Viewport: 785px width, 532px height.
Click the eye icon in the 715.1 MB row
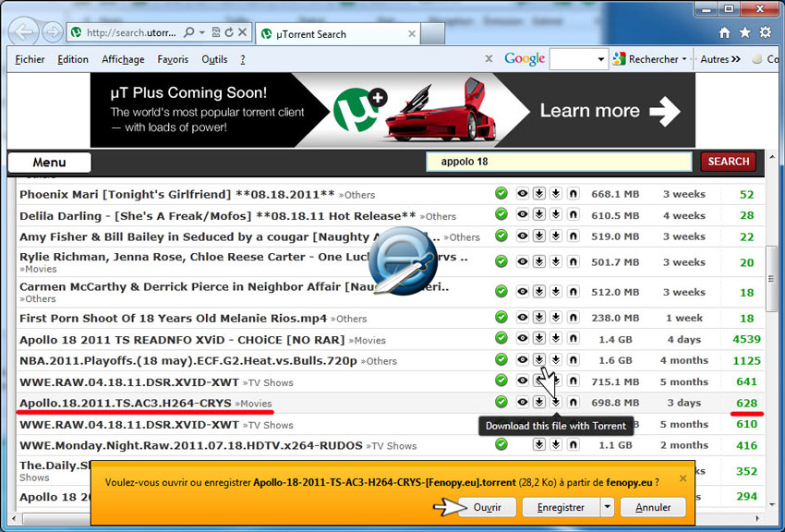[522, 381]
